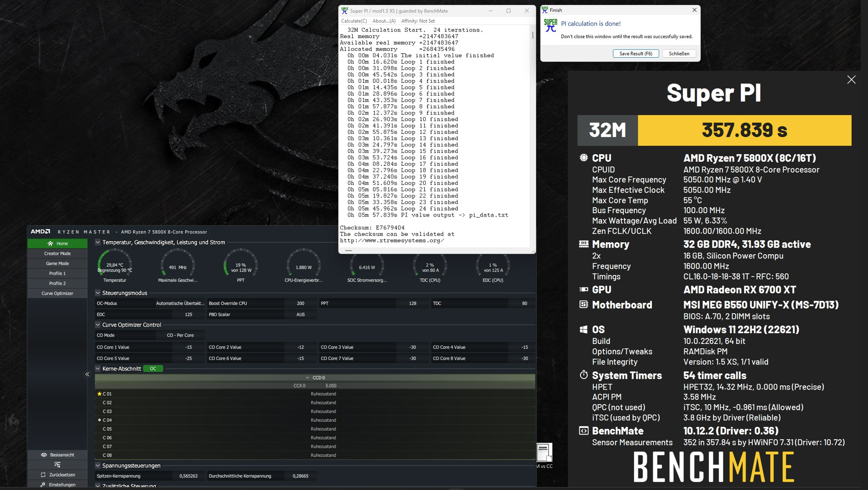This screenshot has width=868, height=490.
Task: Select Curve Optimizer in the sidebar
Action: tap(57, 293)
